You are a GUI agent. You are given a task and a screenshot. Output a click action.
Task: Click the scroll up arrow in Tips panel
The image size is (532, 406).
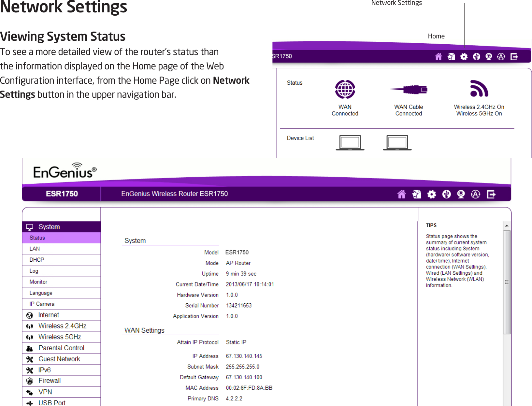(507, 225)
